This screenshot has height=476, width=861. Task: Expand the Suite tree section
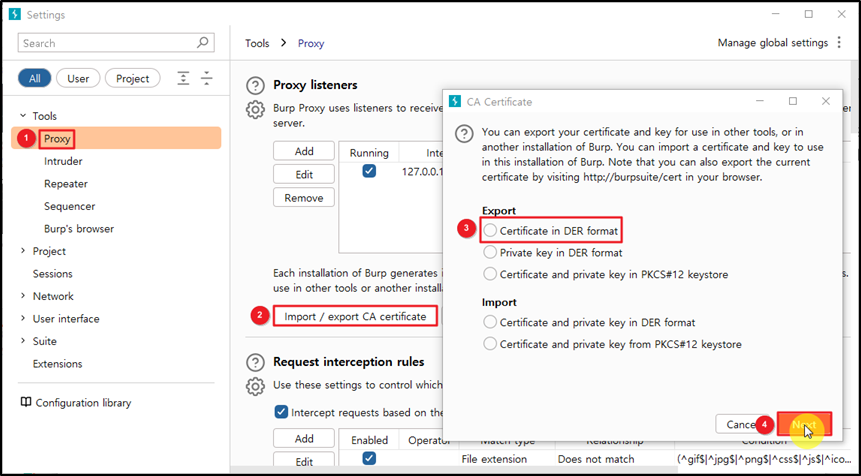coord(23,341)
